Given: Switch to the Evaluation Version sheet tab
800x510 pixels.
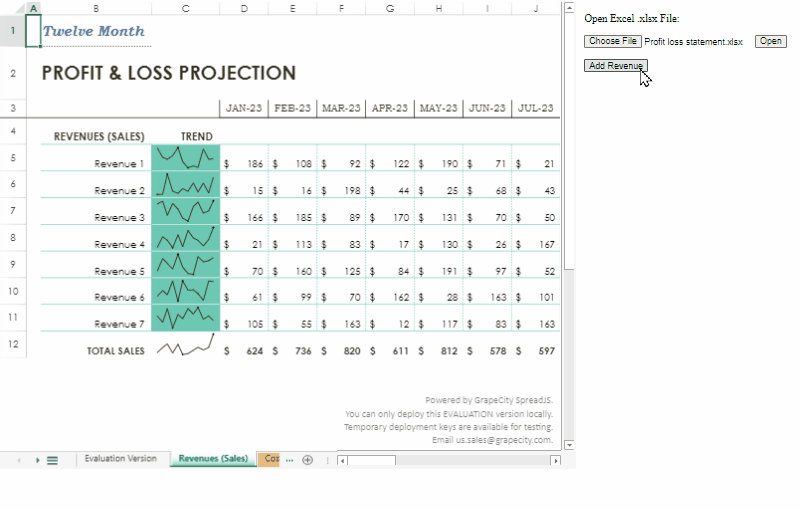Looking at the screenshot, I should (120, 459).
